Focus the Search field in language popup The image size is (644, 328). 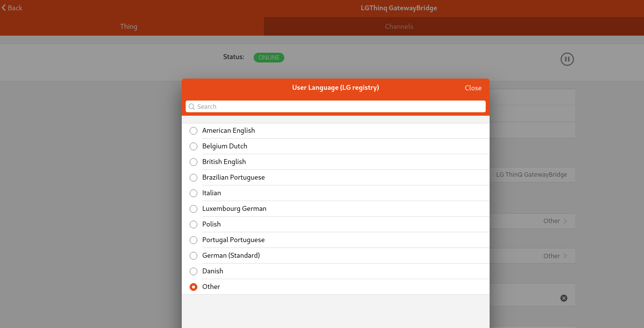pyautogui.click(x=336, y=106)
